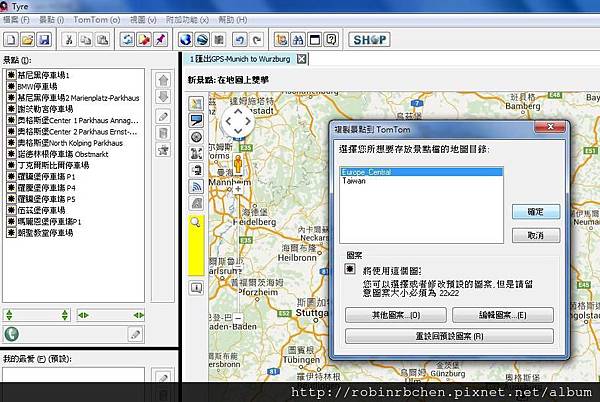Screen dimensions: 600x402
Task: Select Center 1 Parkhaus Annag... waypoint row
Action: click(75, 120)
